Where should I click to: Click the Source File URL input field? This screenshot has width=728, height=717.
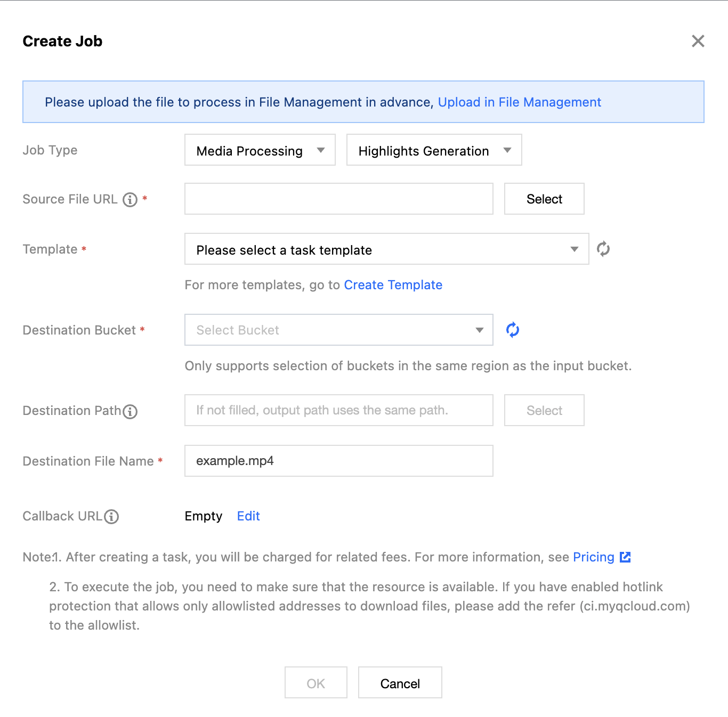[338, 199]
